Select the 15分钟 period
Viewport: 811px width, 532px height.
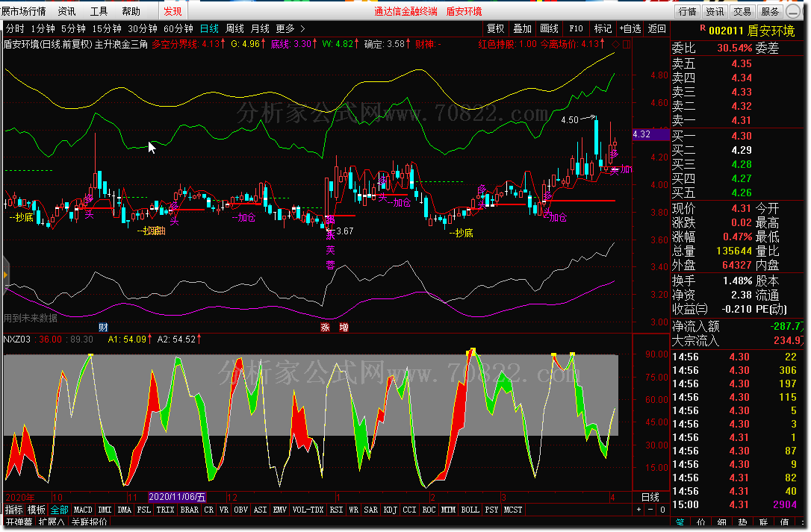(107, 28)
